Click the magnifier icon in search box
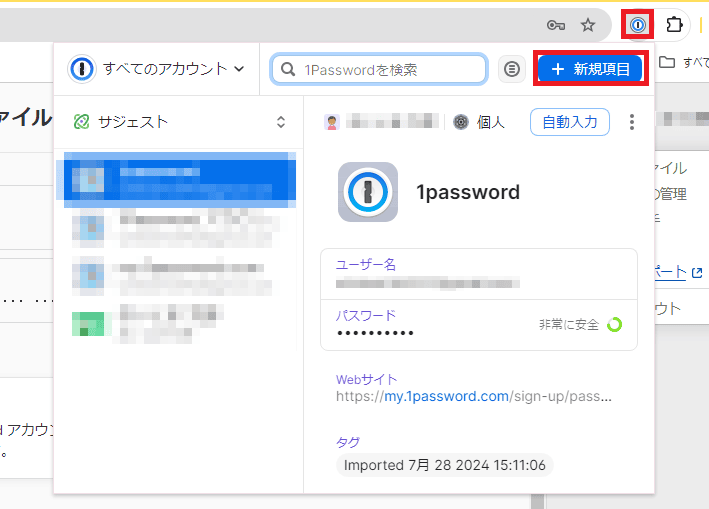The width and height of the screenshot is (709, 509). tap(288, 69)
